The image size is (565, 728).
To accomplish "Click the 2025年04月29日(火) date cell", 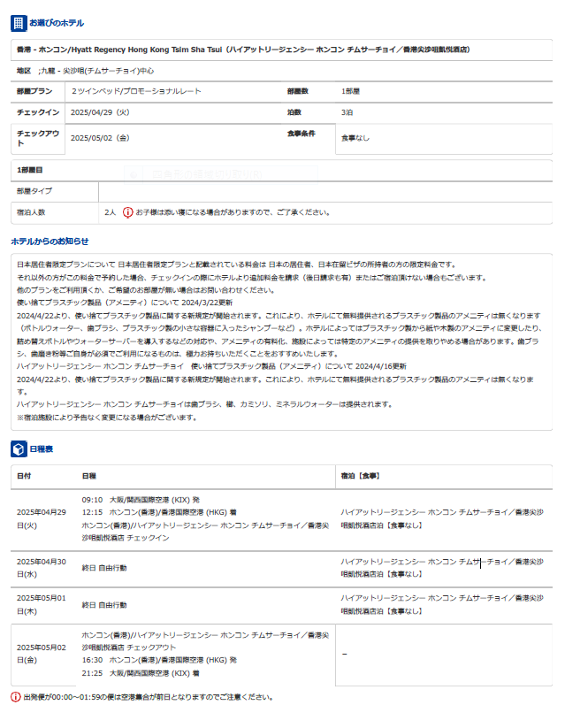I will click(42, 519).
